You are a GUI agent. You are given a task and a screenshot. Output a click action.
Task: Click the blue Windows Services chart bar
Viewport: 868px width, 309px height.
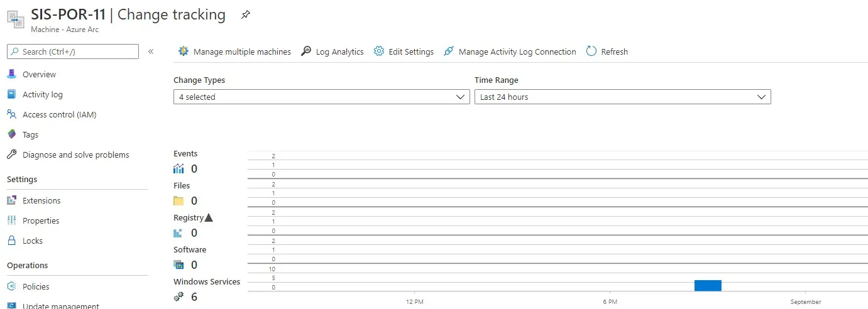708,286
